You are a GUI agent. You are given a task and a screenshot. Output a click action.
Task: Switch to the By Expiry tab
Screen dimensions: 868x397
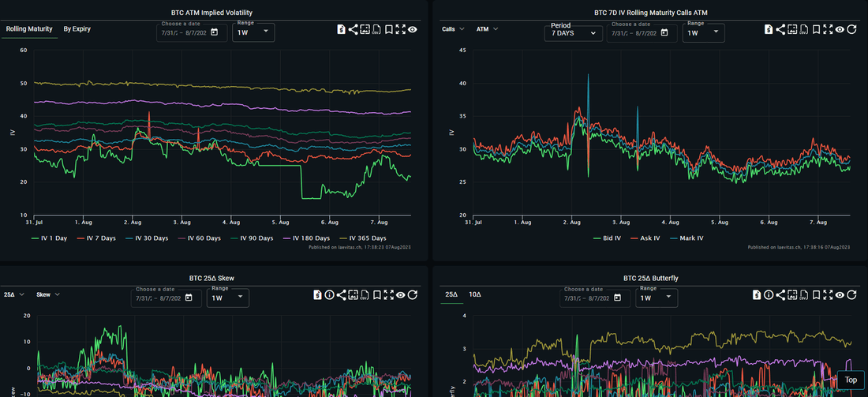(77, 28)
